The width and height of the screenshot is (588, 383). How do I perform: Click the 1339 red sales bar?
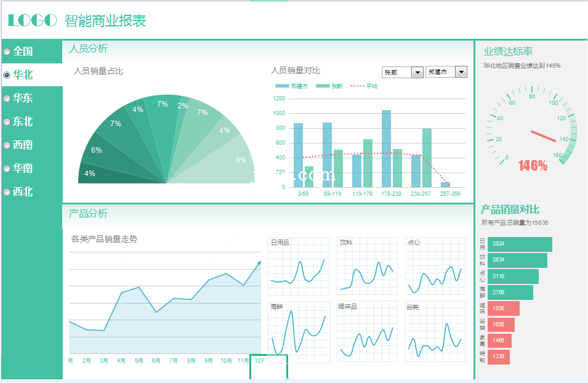pos(499,357)
